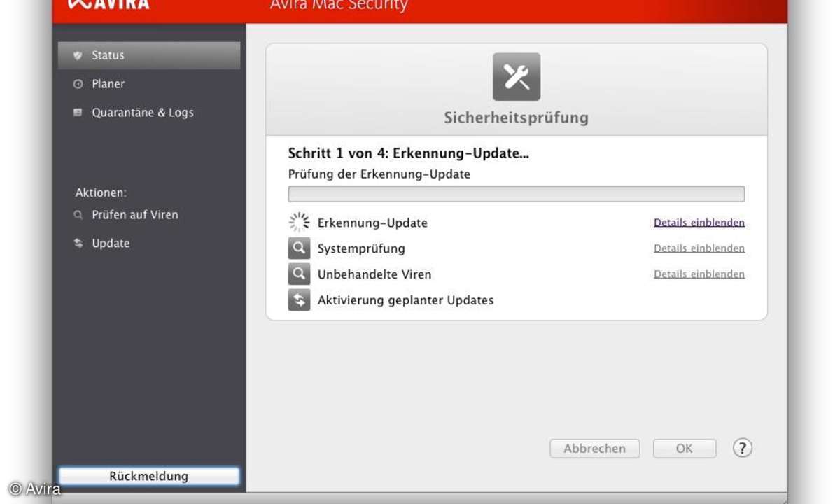The width and height of the screenshot is (840, 504).
Task: Click the shield icon next to Status
Action: pyautogui.click(x=78, y=55)
